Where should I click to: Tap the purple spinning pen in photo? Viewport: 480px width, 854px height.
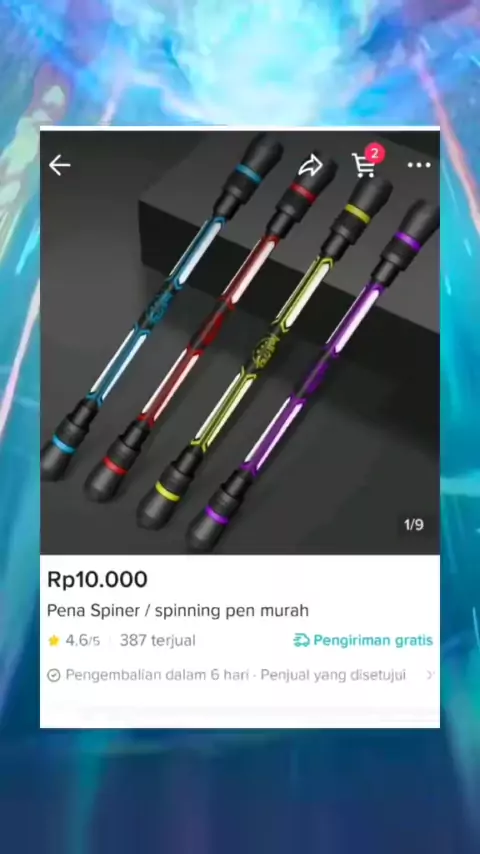[x=313, y=376]
